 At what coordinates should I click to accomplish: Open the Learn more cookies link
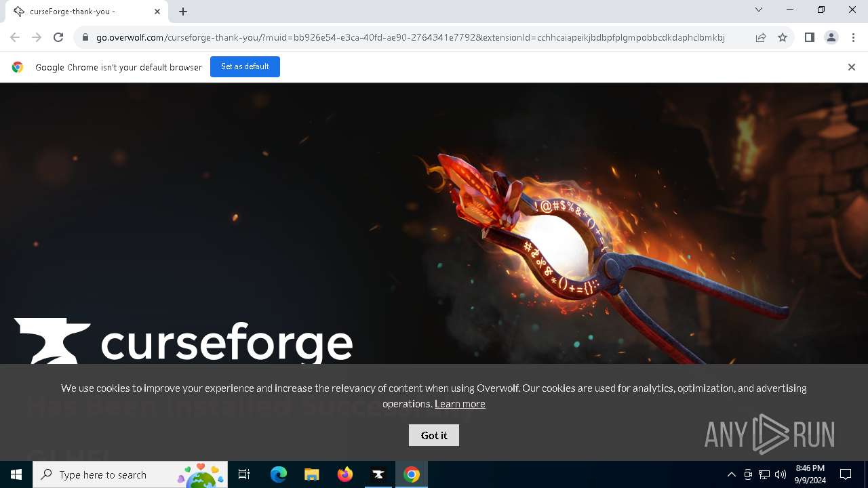click(460, 403)
